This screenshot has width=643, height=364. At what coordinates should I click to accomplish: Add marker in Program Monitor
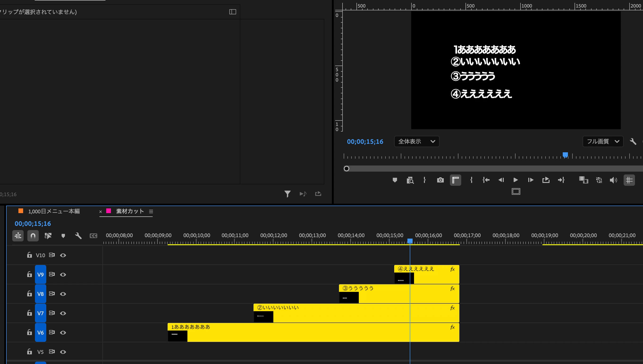pos(395,180)
